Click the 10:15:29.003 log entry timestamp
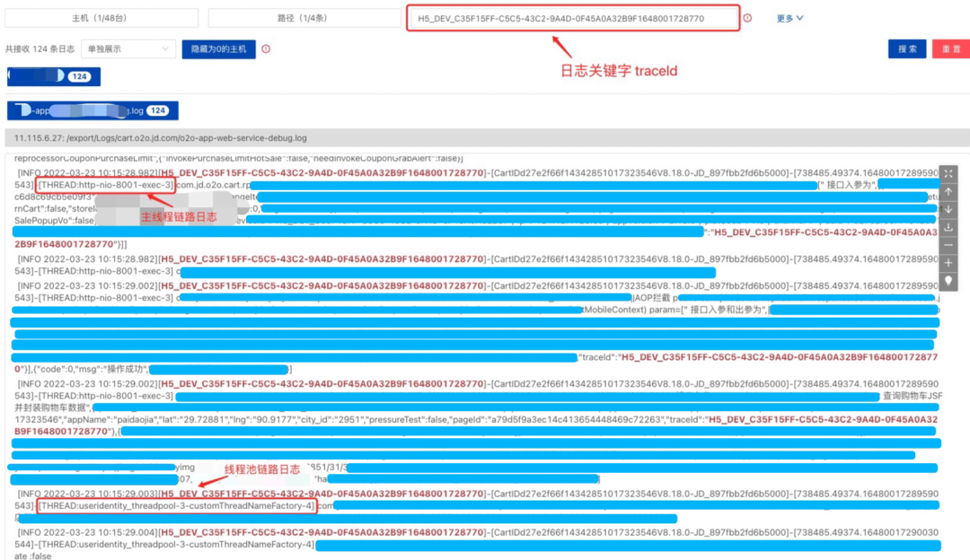 click(x=101, y=494)
